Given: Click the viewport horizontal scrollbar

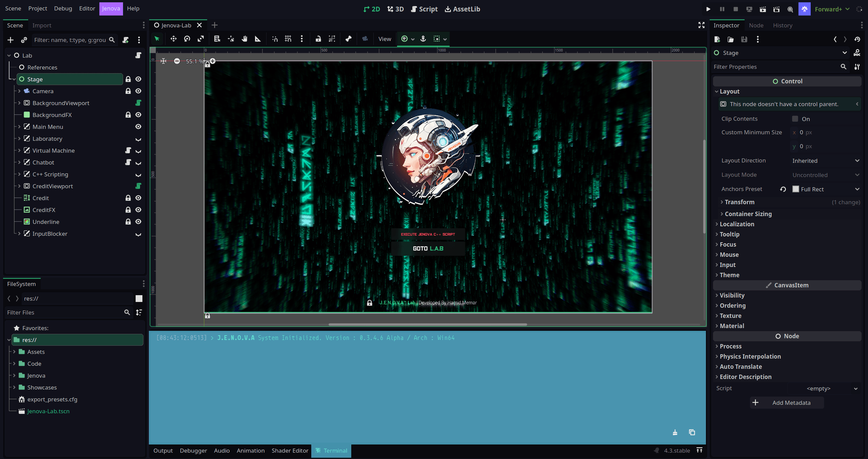Looking at the screenshot, I should (x=428, y=325).
